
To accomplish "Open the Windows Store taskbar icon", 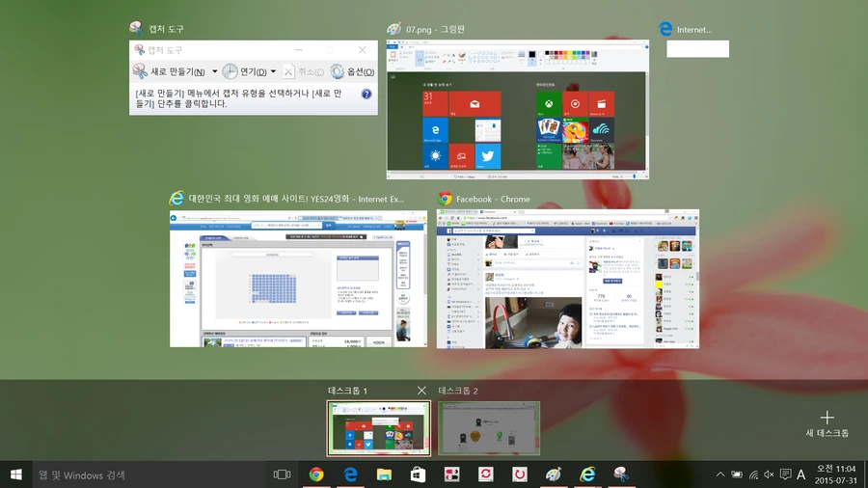I will [x=418, y=474].
